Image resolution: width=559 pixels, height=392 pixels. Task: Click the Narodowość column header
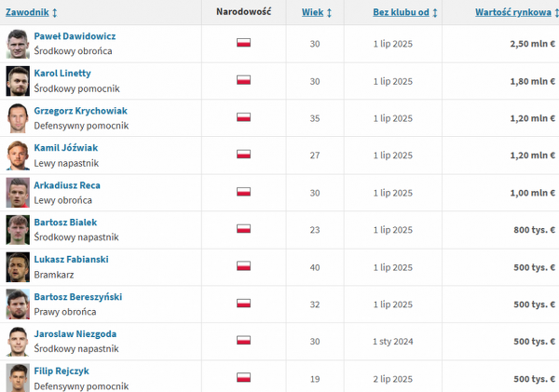(243, 12)
